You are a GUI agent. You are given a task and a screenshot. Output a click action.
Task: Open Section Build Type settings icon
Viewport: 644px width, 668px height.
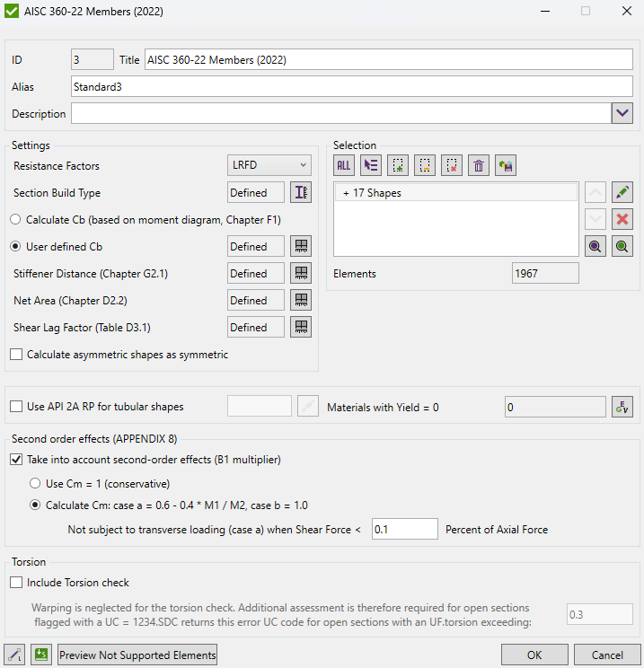302,192
